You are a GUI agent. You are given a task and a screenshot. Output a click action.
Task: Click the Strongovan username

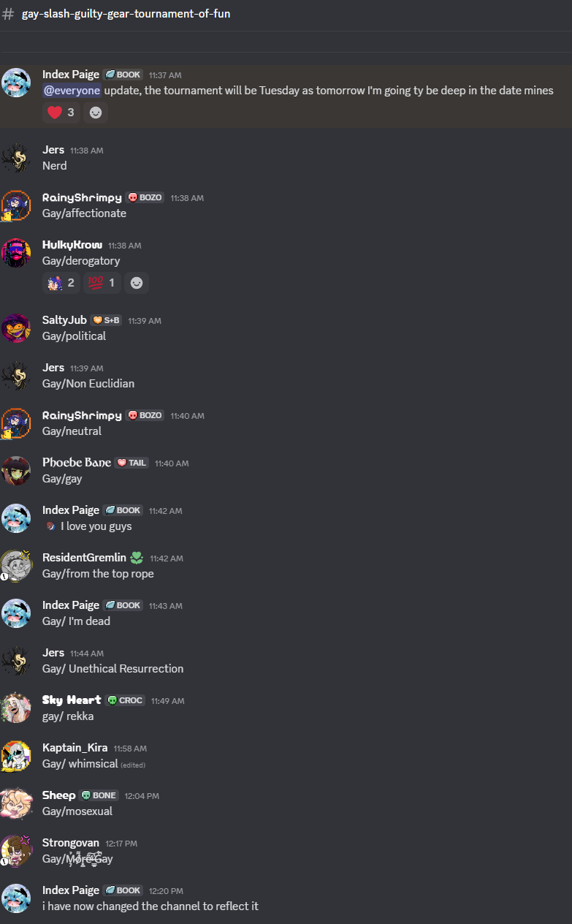point(71,843)
